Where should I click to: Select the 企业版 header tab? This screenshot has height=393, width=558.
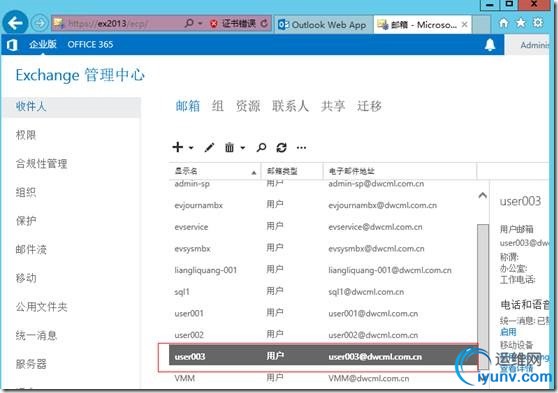point(43,44)
